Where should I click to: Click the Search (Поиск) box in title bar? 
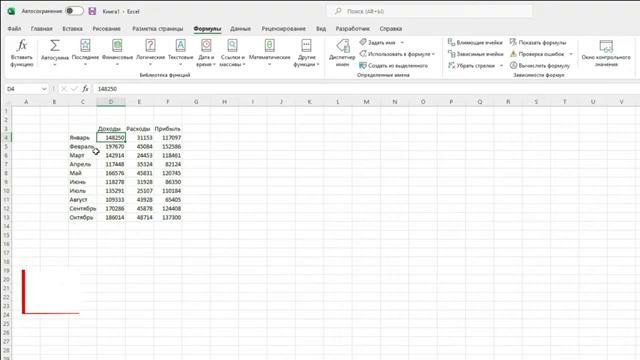coord(429,11)
